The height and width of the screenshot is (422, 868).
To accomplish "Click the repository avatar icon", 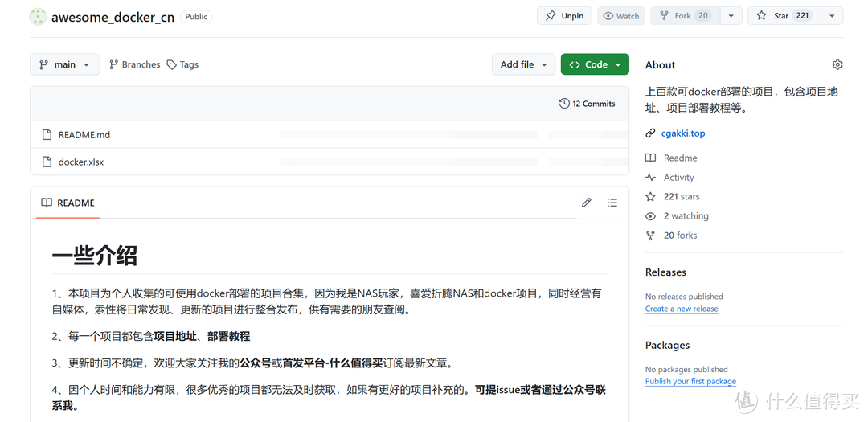I will pos(38,17).
